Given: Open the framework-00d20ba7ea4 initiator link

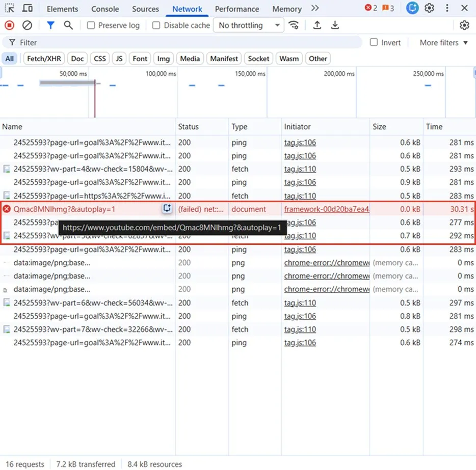Looking at the screenshot, I should pyautogui.click(x=327, y=209).
